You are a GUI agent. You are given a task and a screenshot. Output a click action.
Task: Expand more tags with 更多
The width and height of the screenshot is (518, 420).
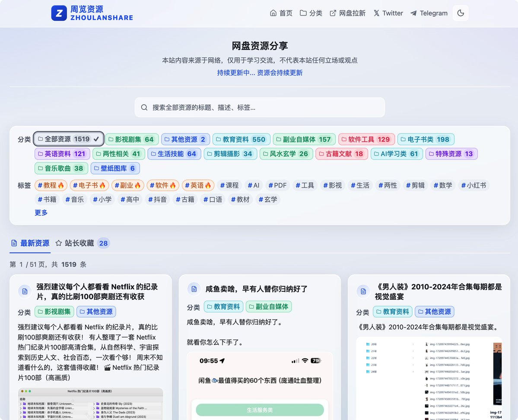pyautogui.click(x=41, y=213)
